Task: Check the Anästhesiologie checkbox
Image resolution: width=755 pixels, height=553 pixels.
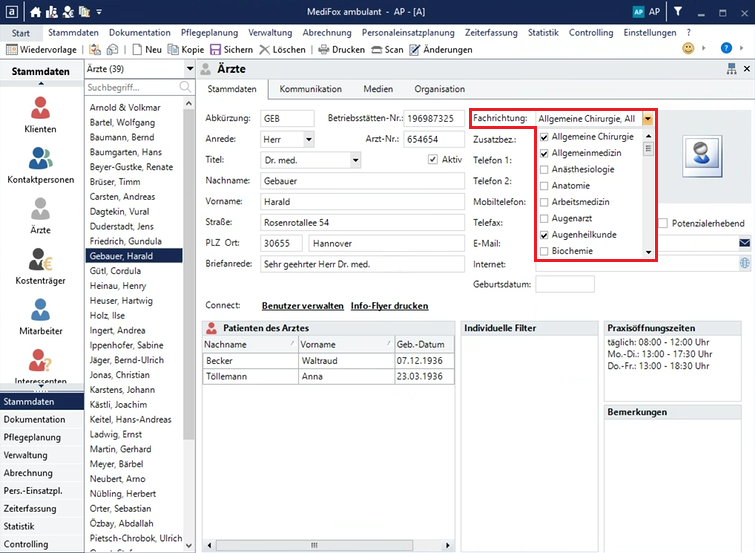Action: pos(544,170)
